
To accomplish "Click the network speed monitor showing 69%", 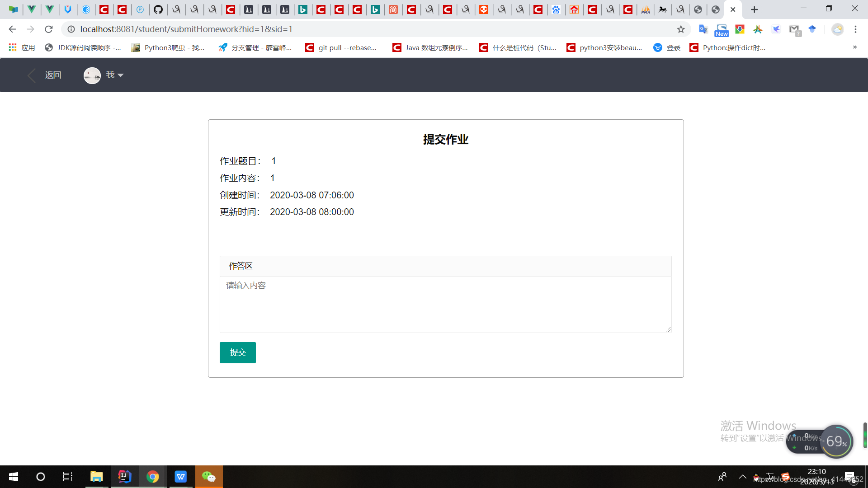I will click(x=837, y=441).
